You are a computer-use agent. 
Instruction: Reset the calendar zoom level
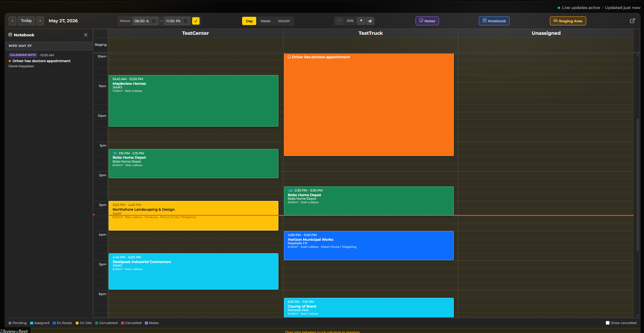pyautogui.click(x=370, y=21)
